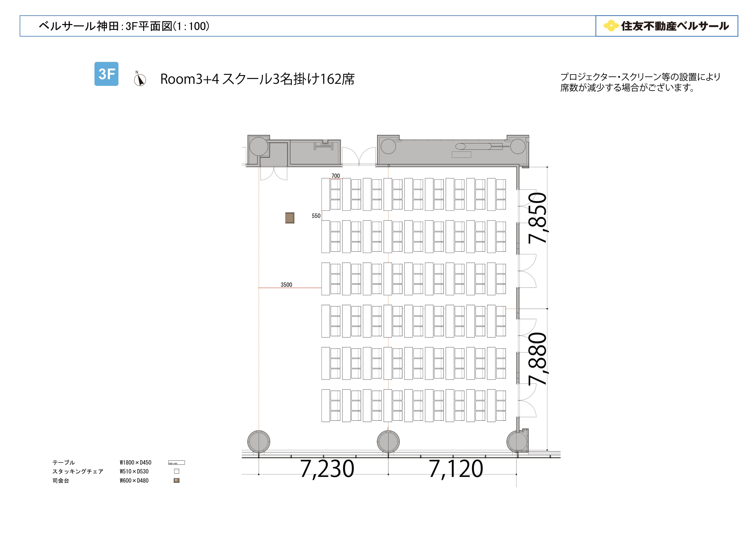Click the stacking chair legend symbol
The image size is (756, 534).
(176, 471)
